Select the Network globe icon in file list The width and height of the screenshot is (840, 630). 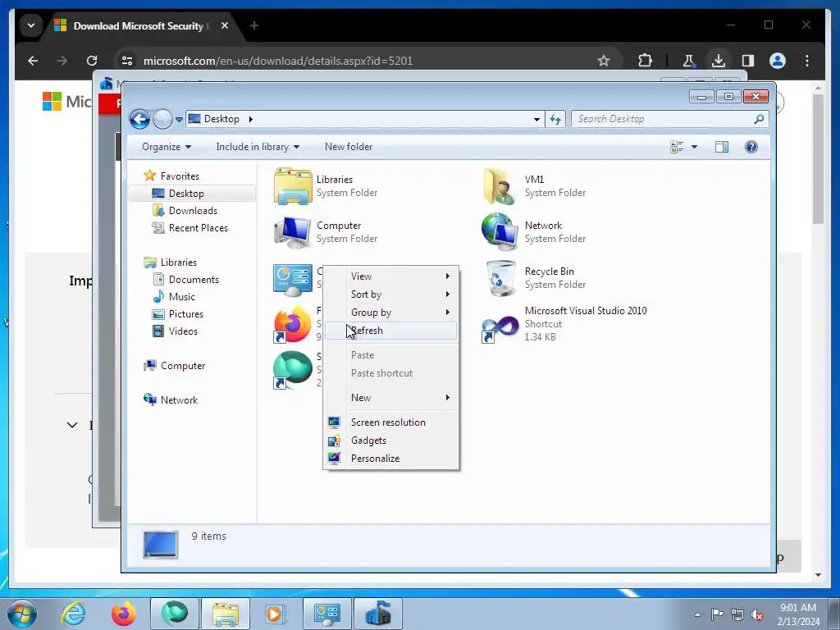tap(500, 232)
